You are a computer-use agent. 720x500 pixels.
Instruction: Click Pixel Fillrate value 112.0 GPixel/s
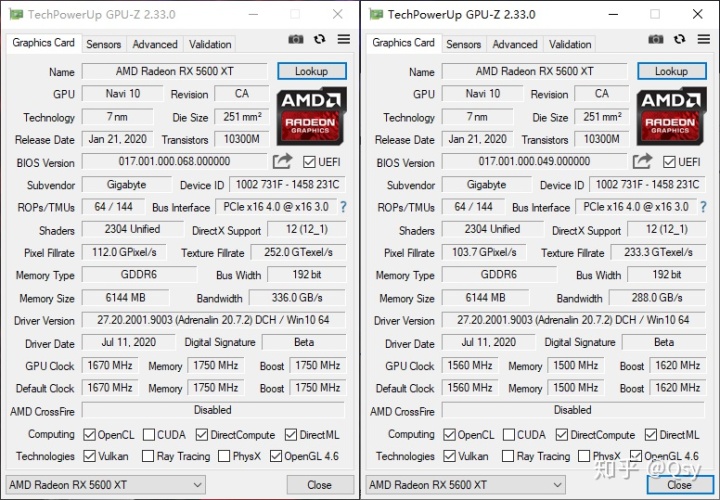click(x=124, y=252)
